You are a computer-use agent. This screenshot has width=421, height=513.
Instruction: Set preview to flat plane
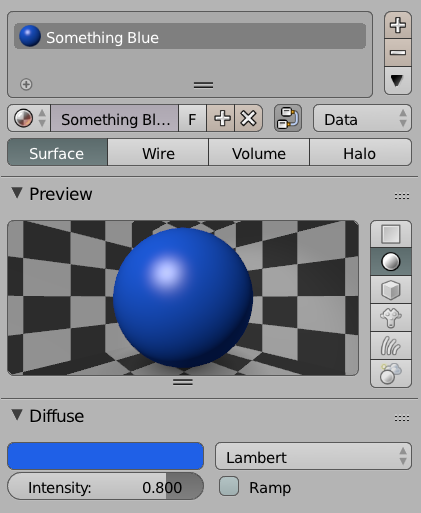pos(391,234)
